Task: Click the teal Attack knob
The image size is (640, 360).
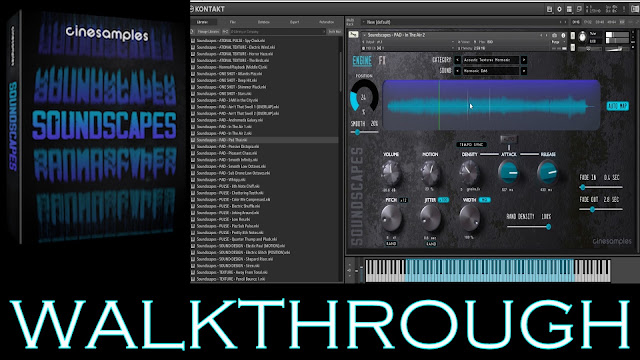Action: pyautogui.click(x=509, y=173)
